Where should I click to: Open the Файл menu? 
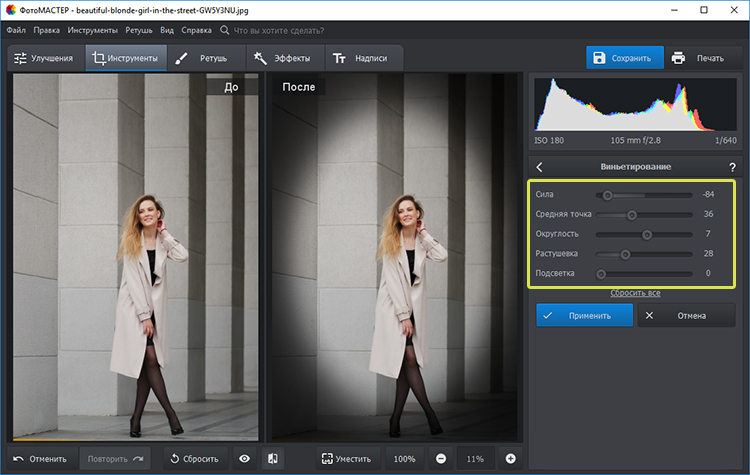point(15,30)
